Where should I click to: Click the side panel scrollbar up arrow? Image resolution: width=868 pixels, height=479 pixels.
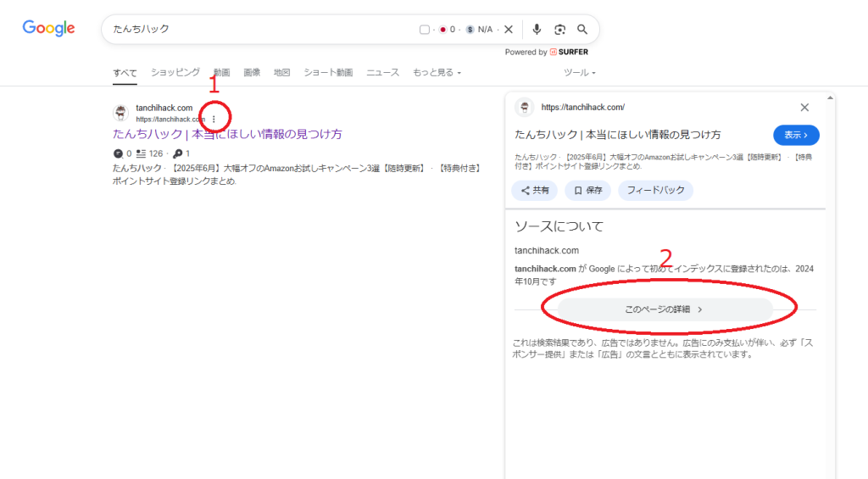pos(830,98)
